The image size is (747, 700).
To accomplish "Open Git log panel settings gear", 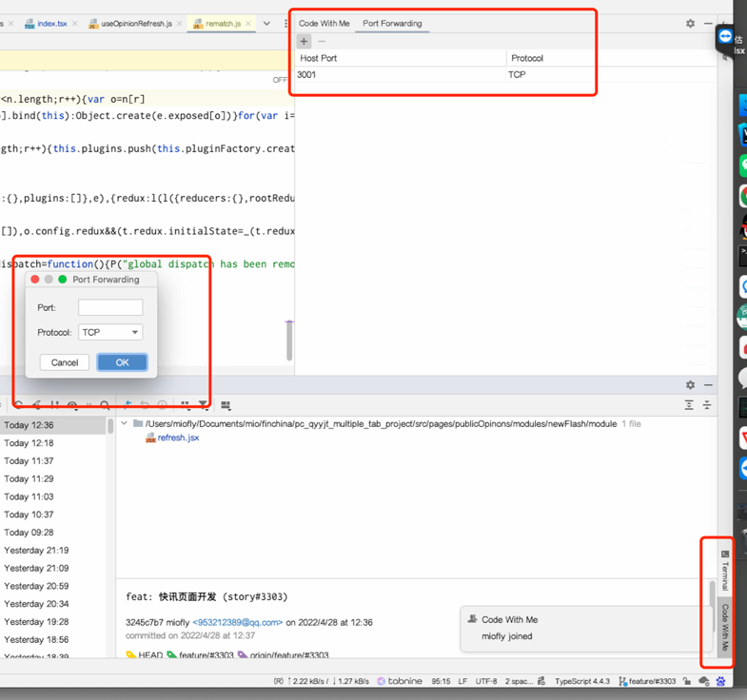I will (690, 385).
